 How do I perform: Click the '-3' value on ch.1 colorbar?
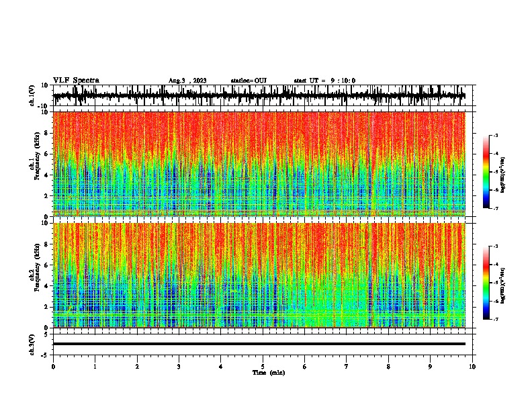point(495,135)
